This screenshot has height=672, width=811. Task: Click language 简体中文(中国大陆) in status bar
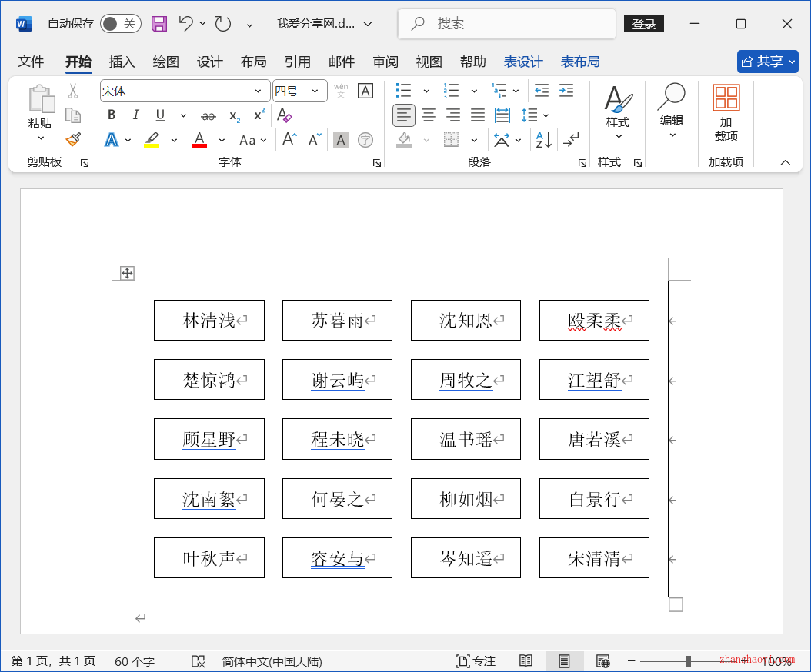pos(272,661)
